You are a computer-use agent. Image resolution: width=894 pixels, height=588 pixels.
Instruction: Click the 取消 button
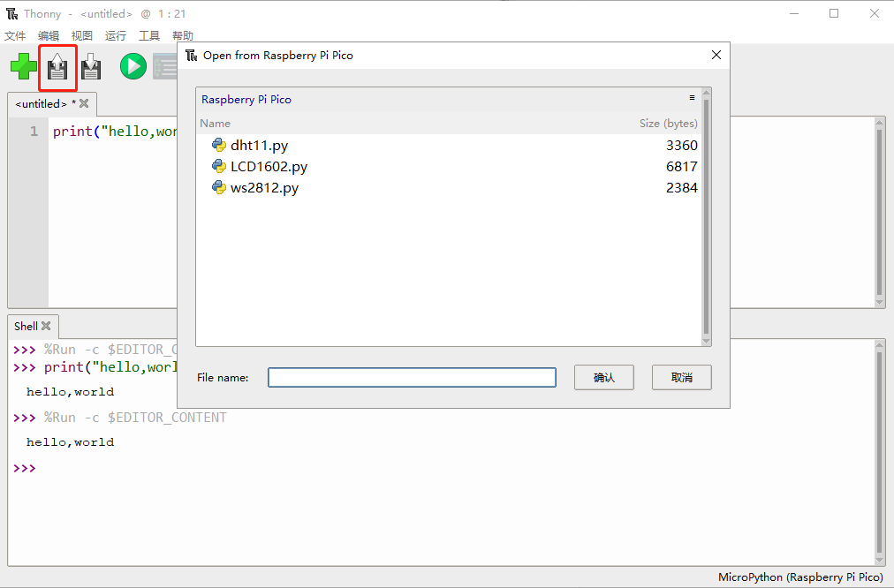[x=681, y=377]
